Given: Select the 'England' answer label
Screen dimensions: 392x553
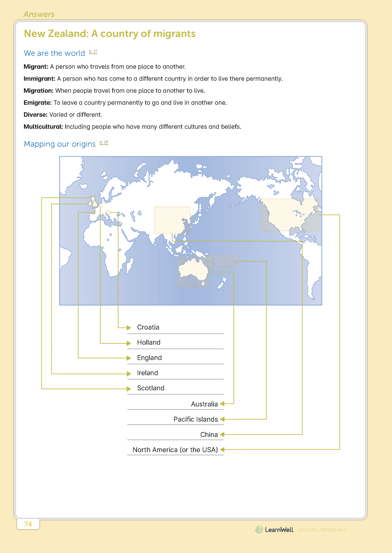Looking at the screenshot, I should click(149, 358).
